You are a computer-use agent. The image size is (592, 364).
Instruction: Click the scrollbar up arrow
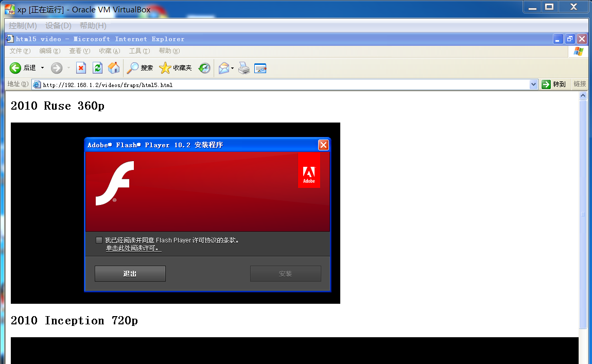[583, 96]
